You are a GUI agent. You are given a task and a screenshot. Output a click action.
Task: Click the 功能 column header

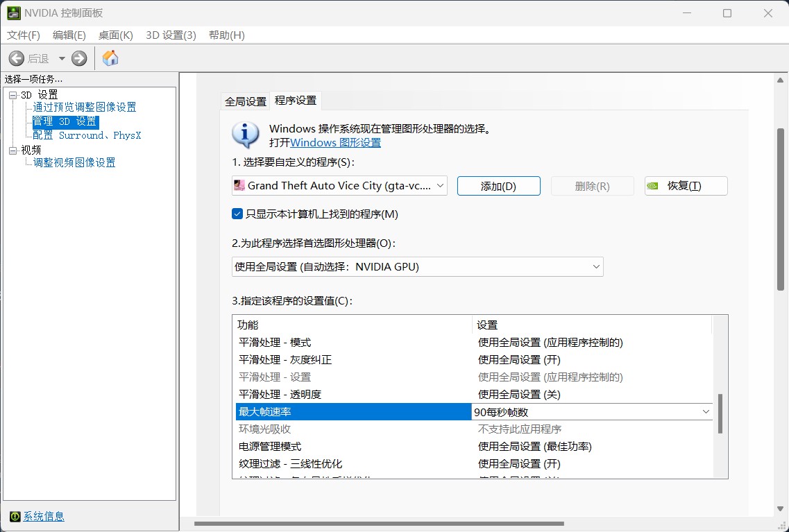[353, 325]
